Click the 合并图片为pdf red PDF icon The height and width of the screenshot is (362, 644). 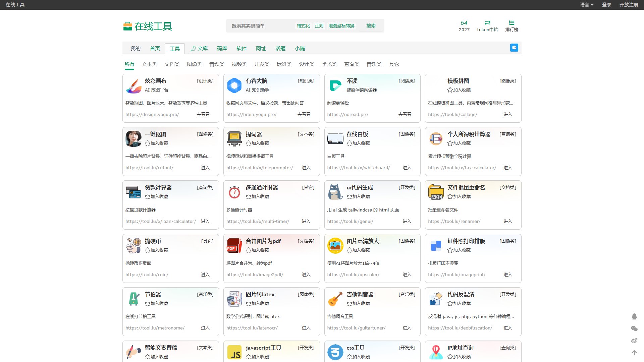coord(234,246)
